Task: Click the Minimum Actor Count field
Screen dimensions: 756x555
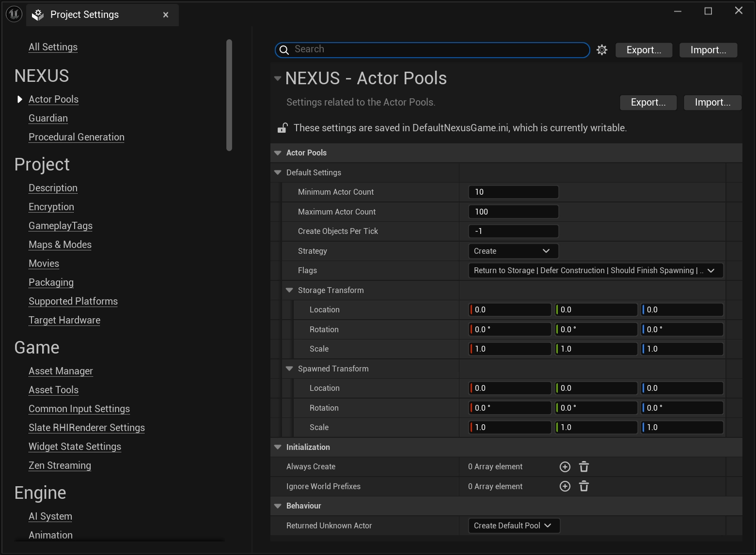Action: point(513,192)
